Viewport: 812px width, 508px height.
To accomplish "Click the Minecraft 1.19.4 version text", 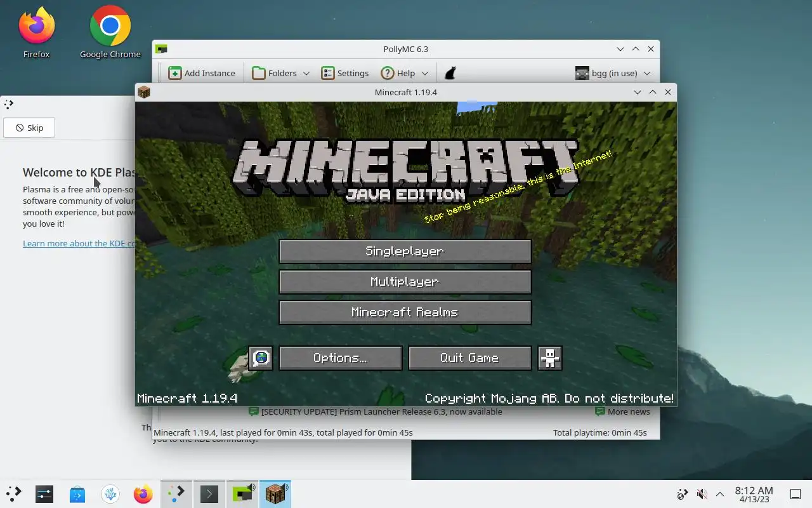I will [x=187, y=399].
